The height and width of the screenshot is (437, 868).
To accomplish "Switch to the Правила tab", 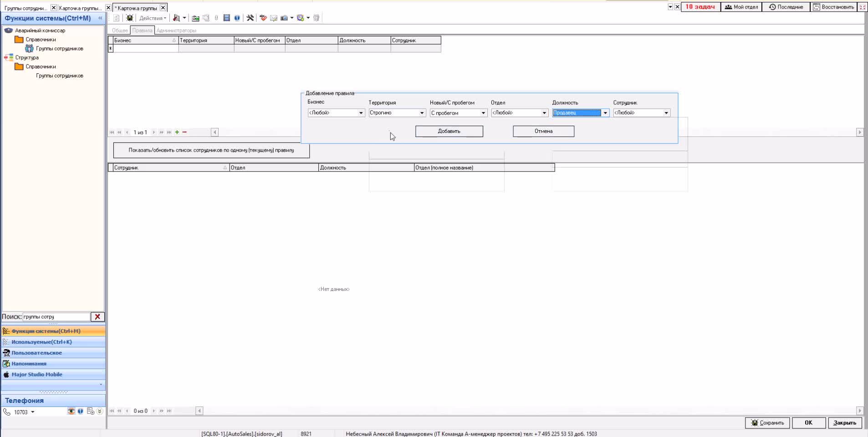I will (142, 30).
